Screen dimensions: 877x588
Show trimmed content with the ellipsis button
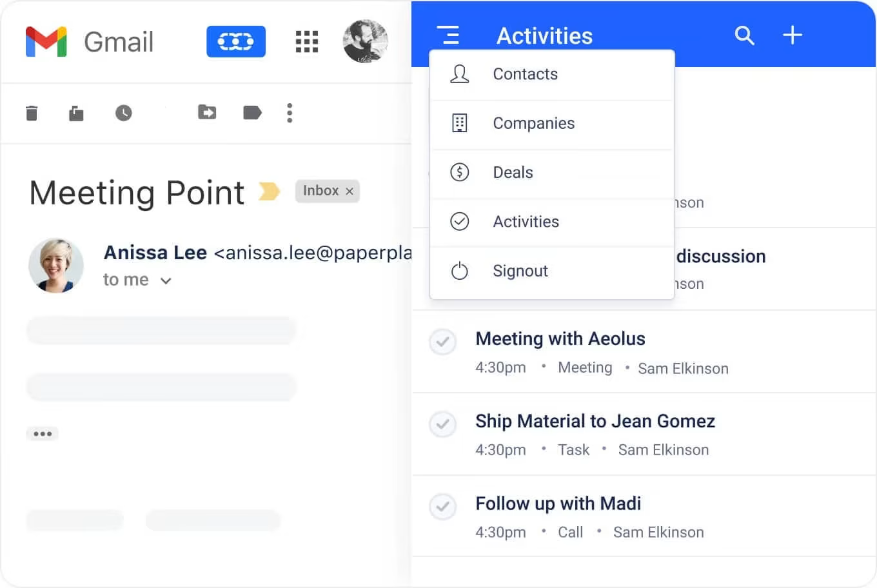(x=43, y=434)
